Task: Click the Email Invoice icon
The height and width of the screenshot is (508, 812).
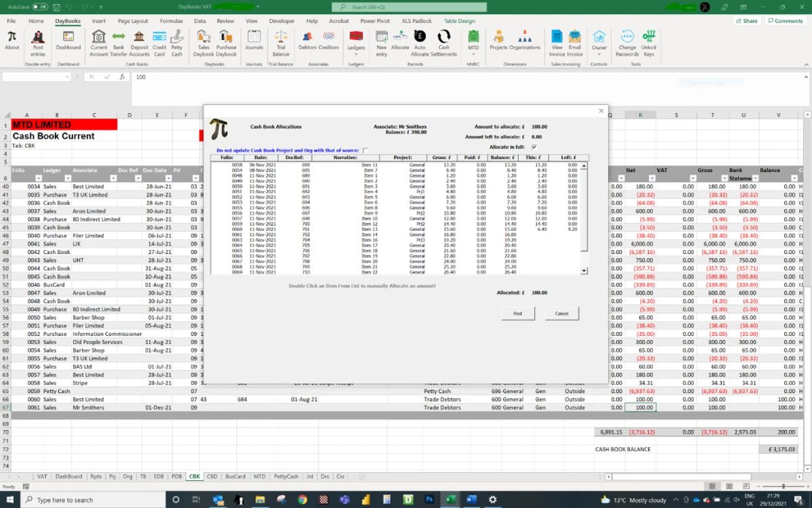Action: pos(574,41)
